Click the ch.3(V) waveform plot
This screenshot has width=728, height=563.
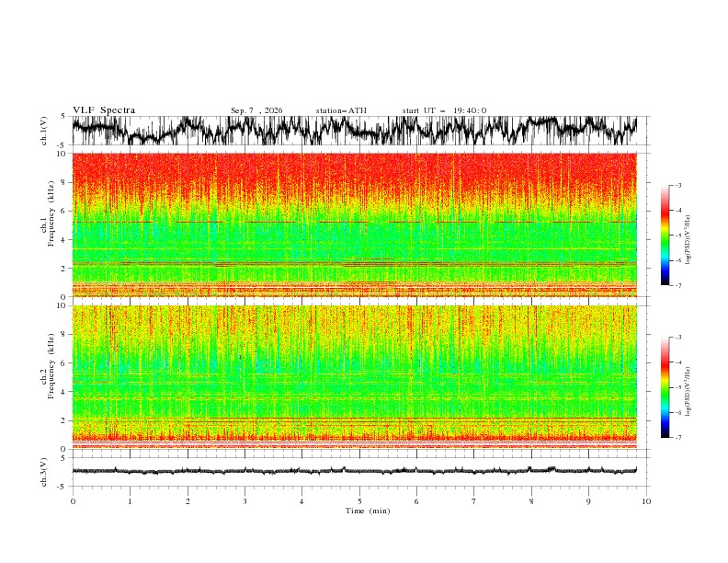click(355, 471)
